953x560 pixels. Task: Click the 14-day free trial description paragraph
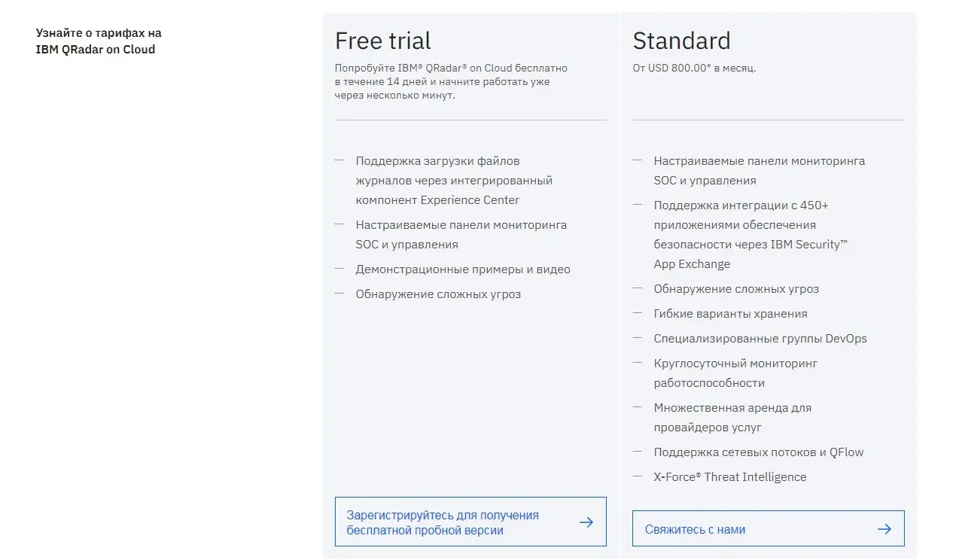[x=451, y=81]
